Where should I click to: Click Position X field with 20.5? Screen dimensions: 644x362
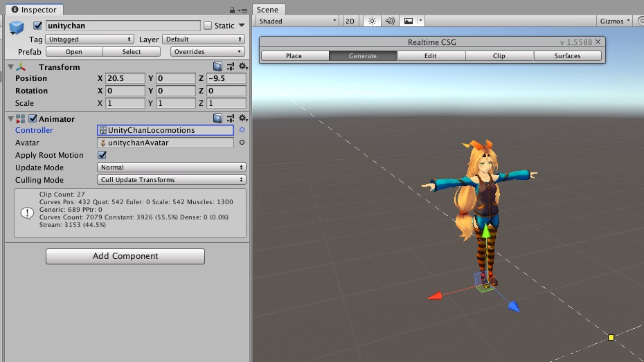tap(125, 78)
